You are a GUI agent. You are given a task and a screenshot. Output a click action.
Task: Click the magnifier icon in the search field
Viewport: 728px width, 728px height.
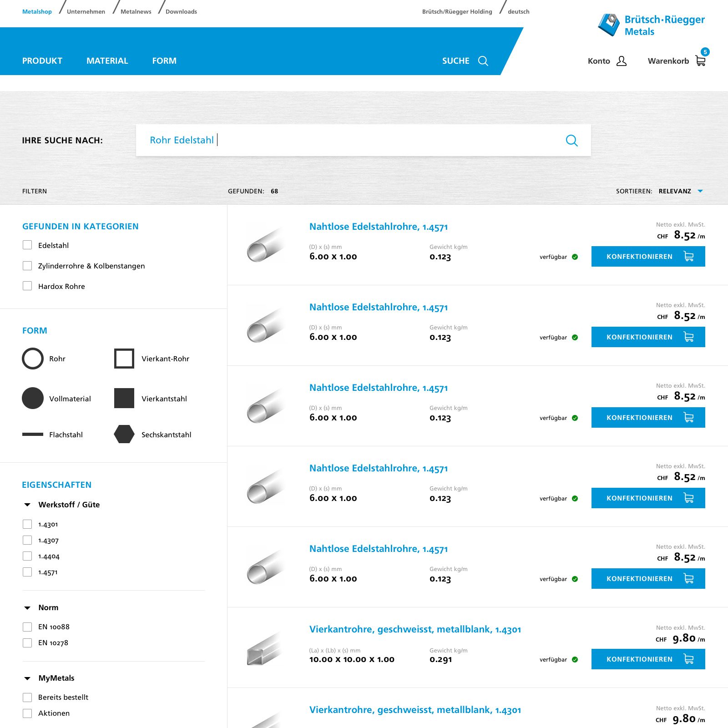pos(571,141)
